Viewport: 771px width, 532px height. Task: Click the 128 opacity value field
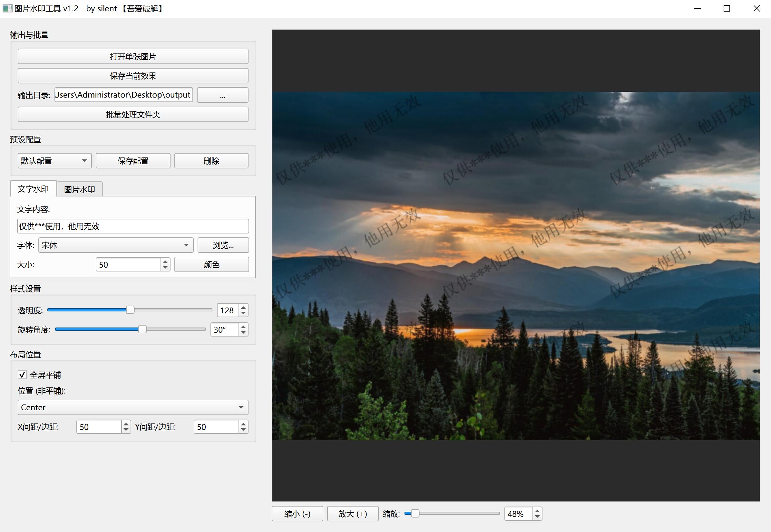pos(228,310)
